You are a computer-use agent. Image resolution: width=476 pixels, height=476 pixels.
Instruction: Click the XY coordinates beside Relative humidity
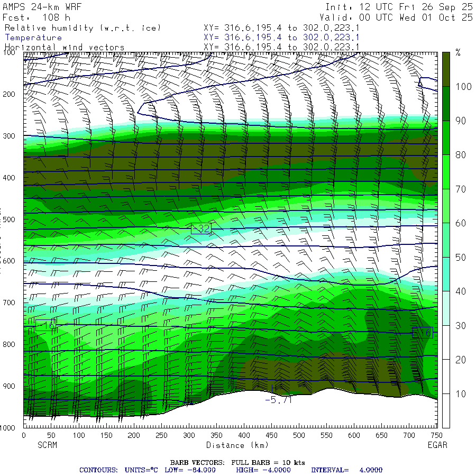click(281, 28)
